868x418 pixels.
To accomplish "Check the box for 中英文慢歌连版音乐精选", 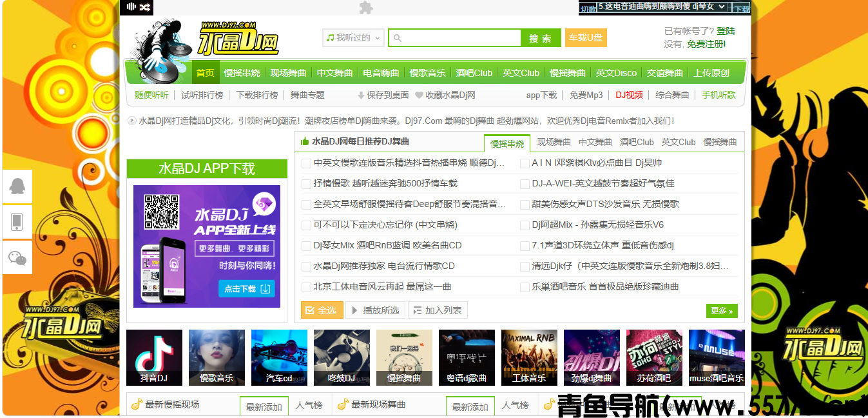I will (307, 163).
